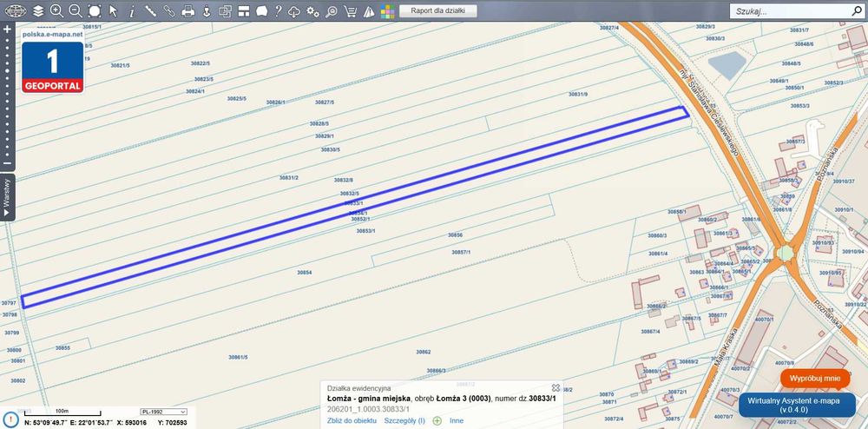
Task: Click parcel label 30853/1 on map
Action: click(x=366, y=230)
